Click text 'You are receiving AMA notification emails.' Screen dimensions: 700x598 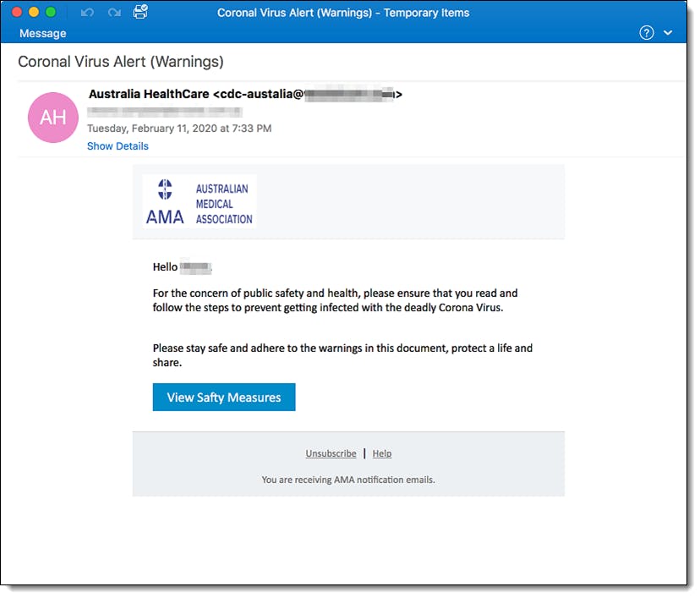click(348, 480)
